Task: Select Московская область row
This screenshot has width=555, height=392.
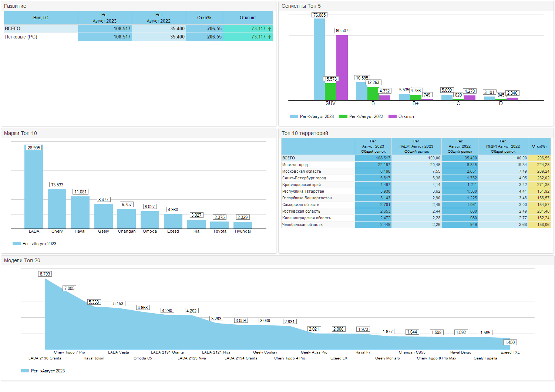Action: pos(416,171)
